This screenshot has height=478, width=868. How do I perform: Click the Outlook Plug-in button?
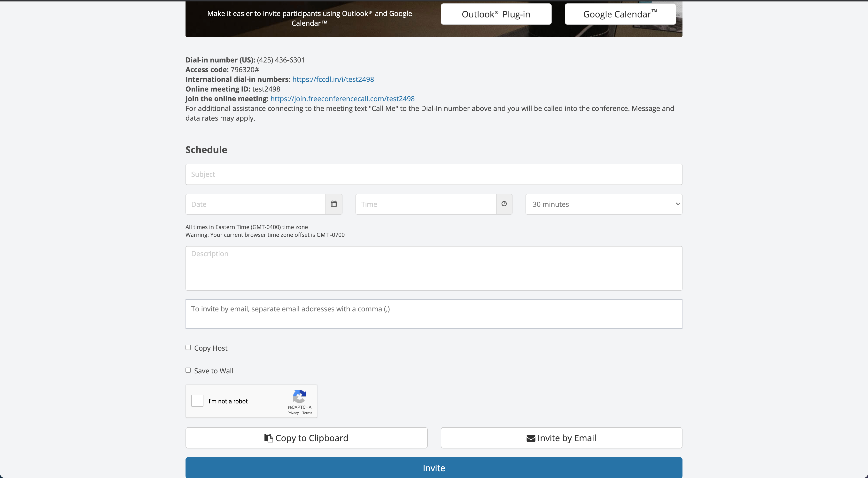tap(496, 14)
